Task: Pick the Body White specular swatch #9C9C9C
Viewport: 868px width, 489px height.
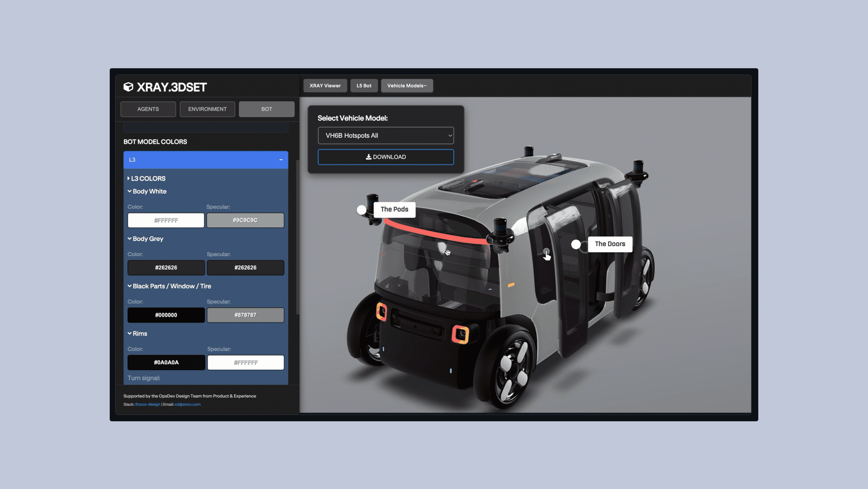Action: pos(245,220)
